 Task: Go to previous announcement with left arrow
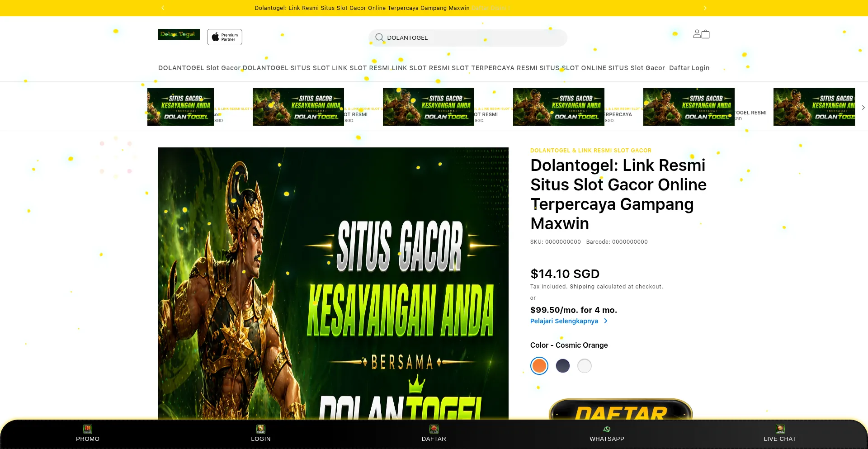tap(163, 8)
